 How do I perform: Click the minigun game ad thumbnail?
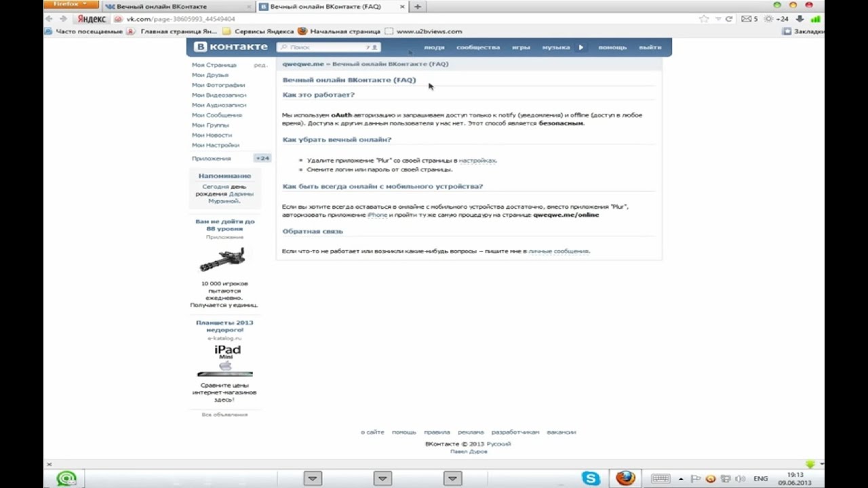[222, 259]
